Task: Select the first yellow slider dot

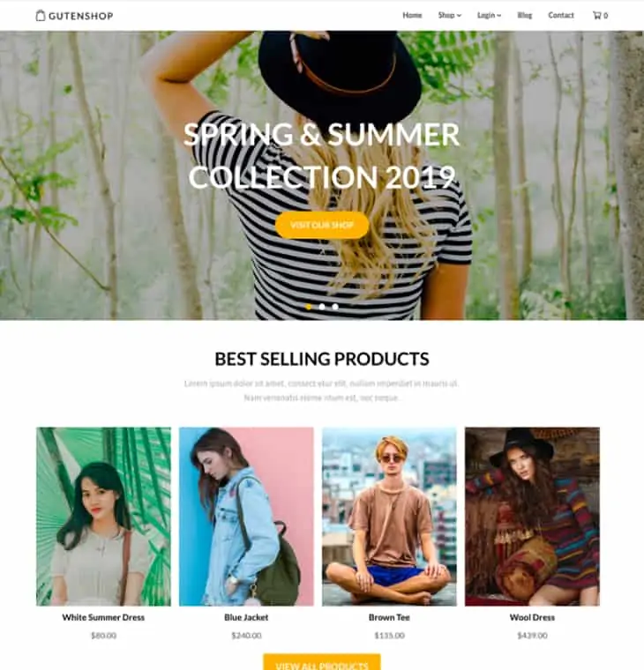Action: 309,307
